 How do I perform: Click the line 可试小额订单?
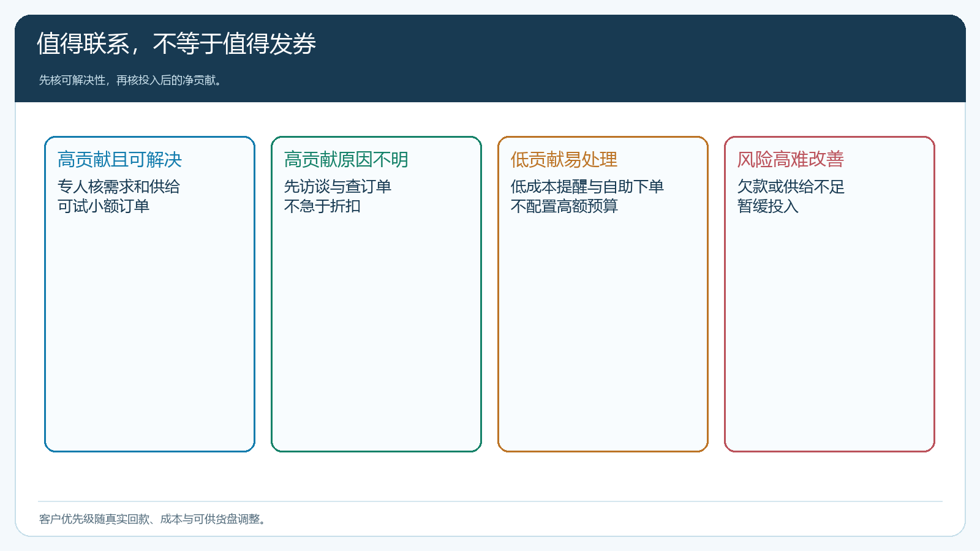tap(104, 206)
